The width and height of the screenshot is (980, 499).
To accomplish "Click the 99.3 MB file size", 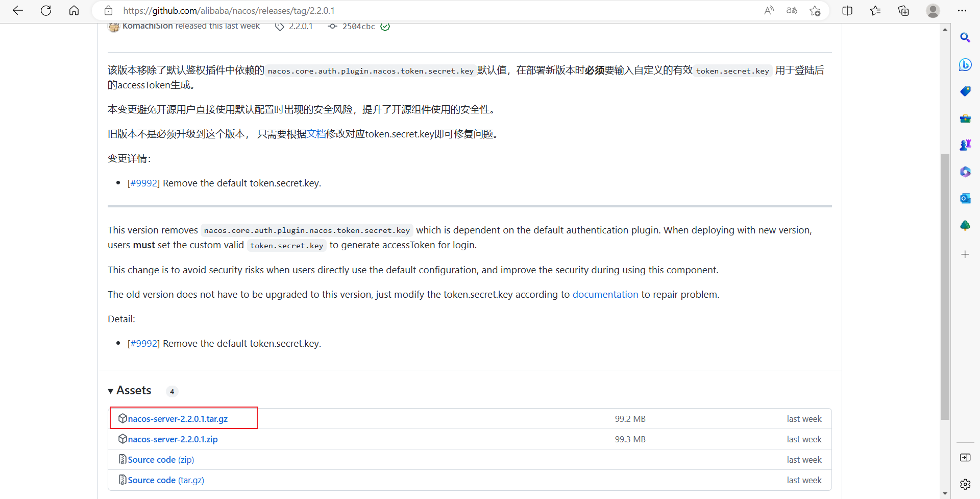I will click(x=630, y=439).
